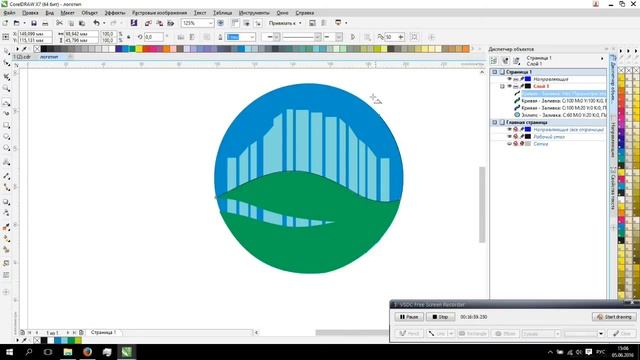640x360 pixels.
Task: Select the Text tool in toolbox
Action: [6, 162]
